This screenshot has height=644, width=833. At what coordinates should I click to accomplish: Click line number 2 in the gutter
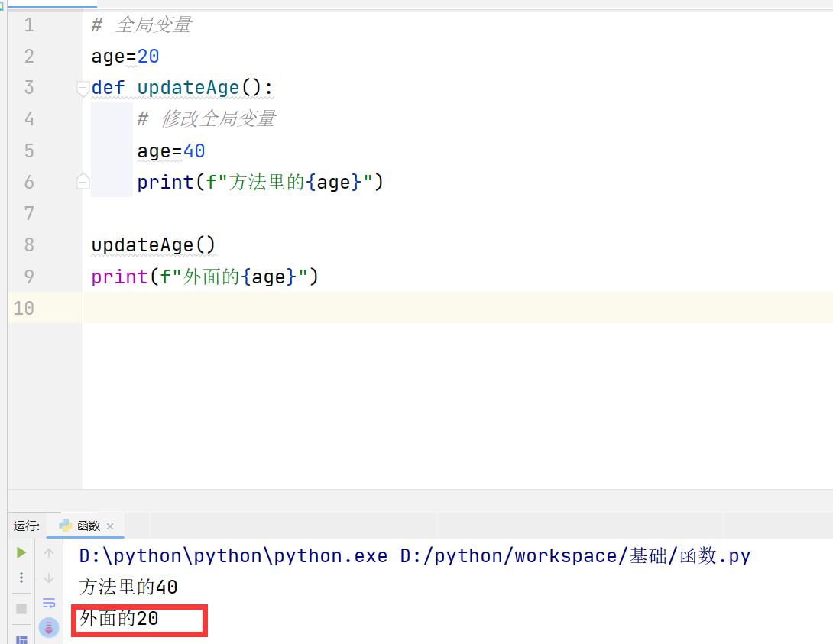[x=29, y=57]
